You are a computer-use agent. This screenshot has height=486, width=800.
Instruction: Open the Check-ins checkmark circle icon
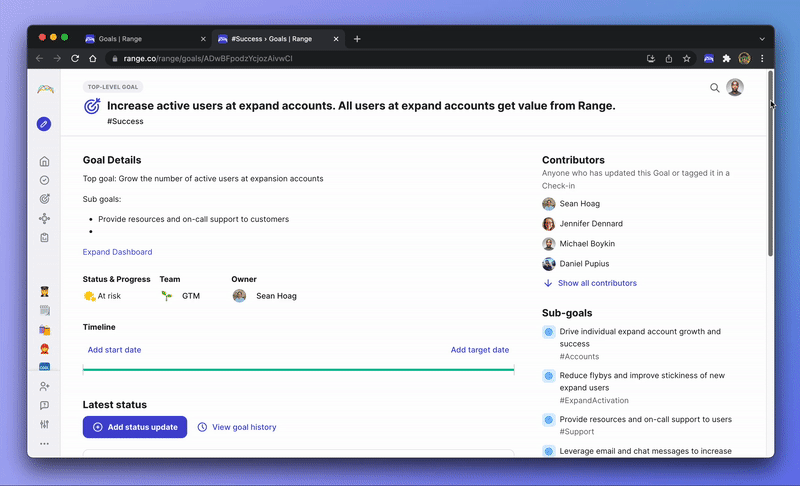[x=44, y=180]
